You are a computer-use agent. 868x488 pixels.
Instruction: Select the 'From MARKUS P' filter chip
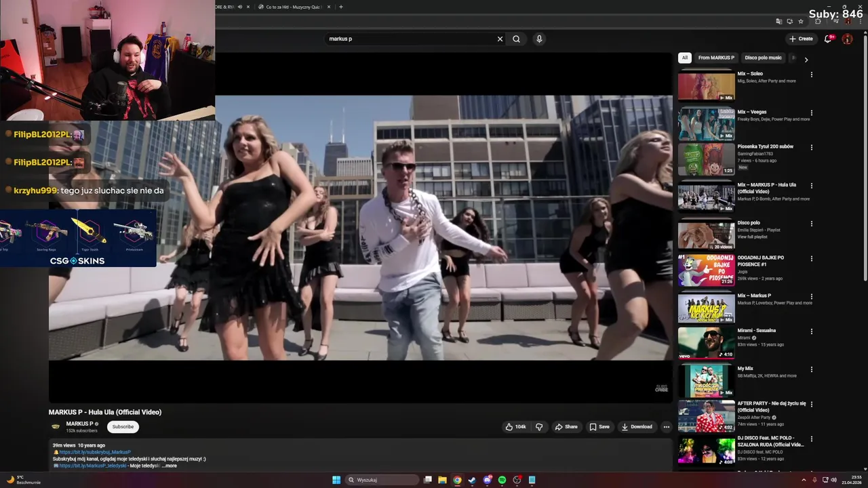[x=716, y=58]
